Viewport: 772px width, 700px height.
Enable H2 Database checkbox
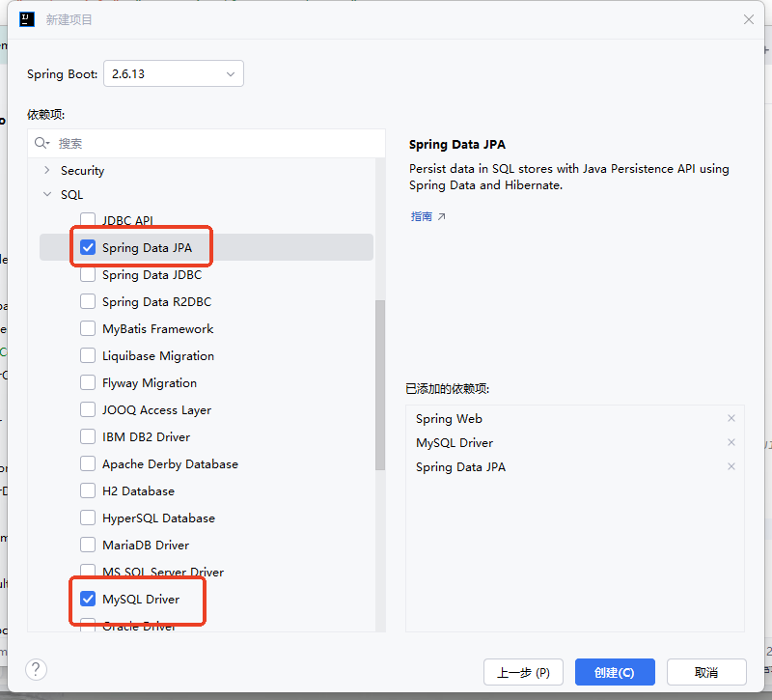click(88, 491)
